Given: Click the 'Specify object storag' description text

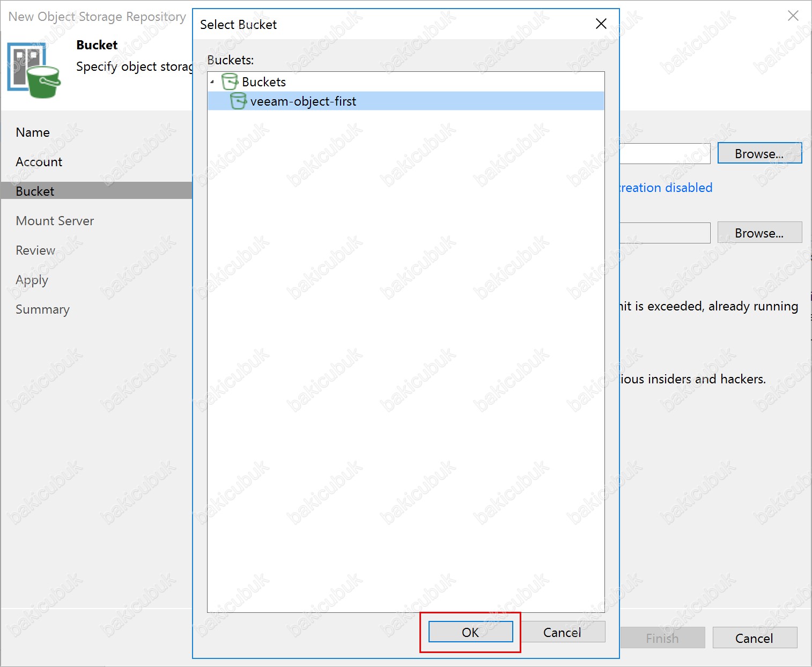Looking at the screenshot, I should 134,66.
